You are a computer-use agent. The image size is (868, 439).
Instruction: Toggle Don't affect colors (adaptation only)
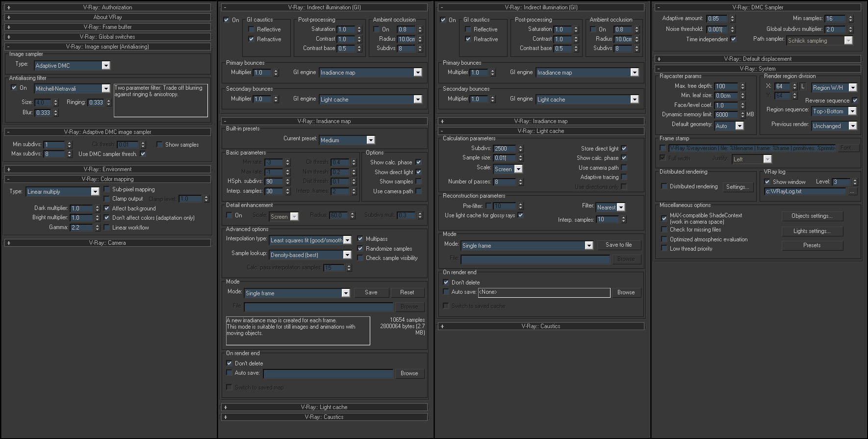107,218
